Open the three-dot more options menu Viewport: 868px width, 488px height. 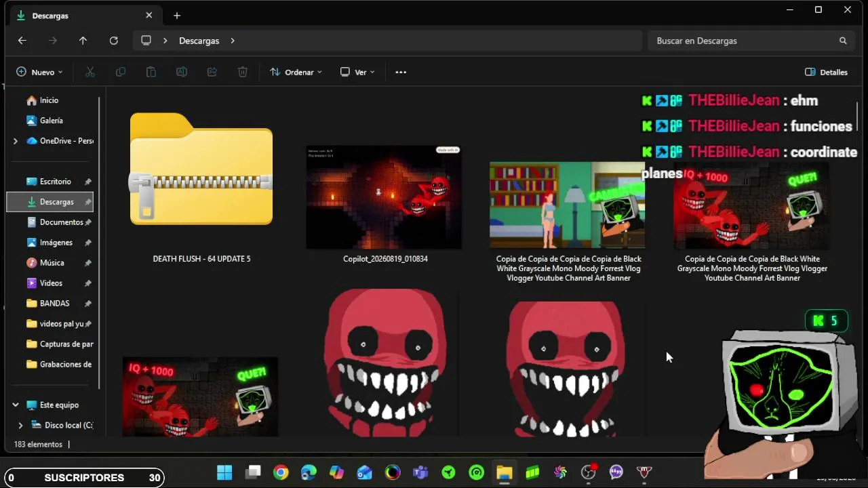click(x=401, y=72)
